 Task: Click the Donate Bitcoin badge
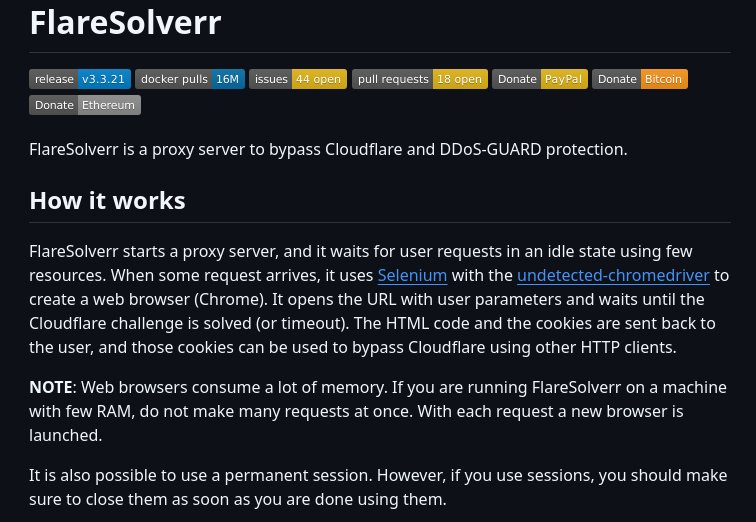click(x=640, y=79)
